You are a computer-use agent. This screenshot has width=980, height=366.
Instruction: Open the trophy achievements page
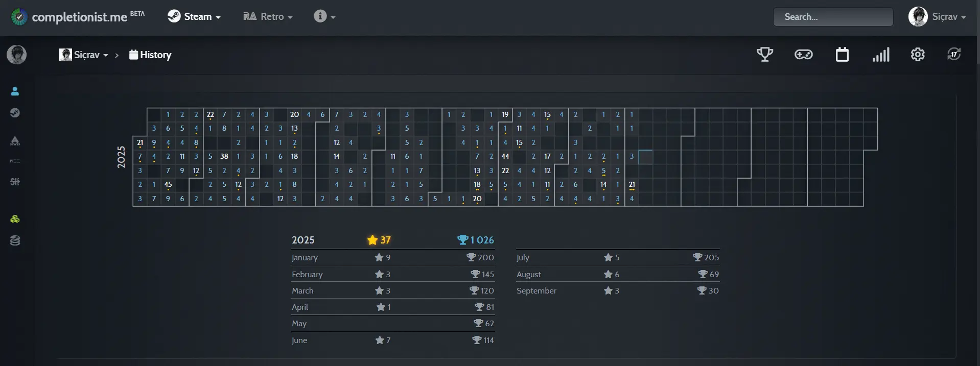coord(764,54)
